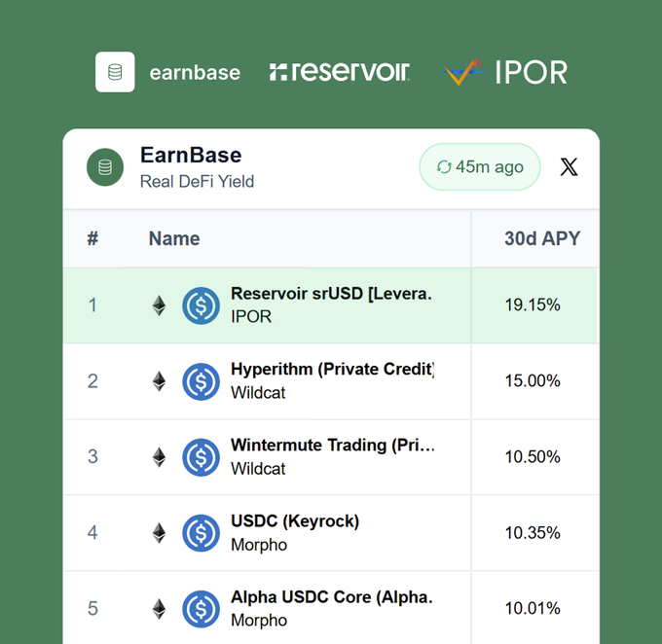The width and height of the screenshot is (662, 644).
Task: Click the Ethereum icon in USDC (Keyrock) row
Action: tap(159, 533)
